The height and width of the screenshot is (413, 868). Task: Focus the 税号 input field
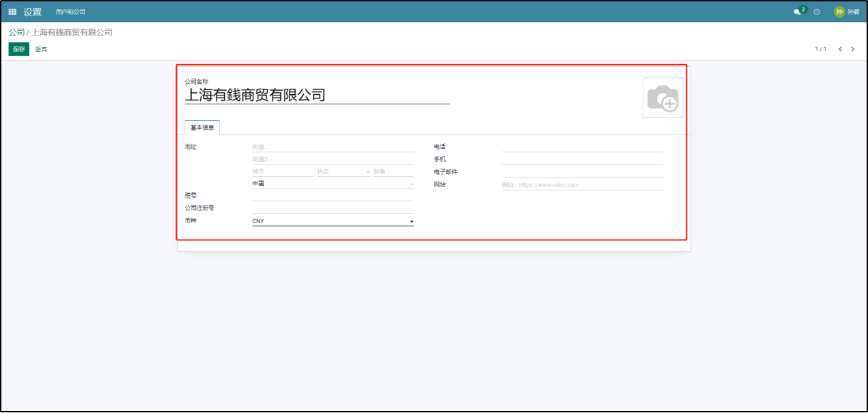pos(333,196)
